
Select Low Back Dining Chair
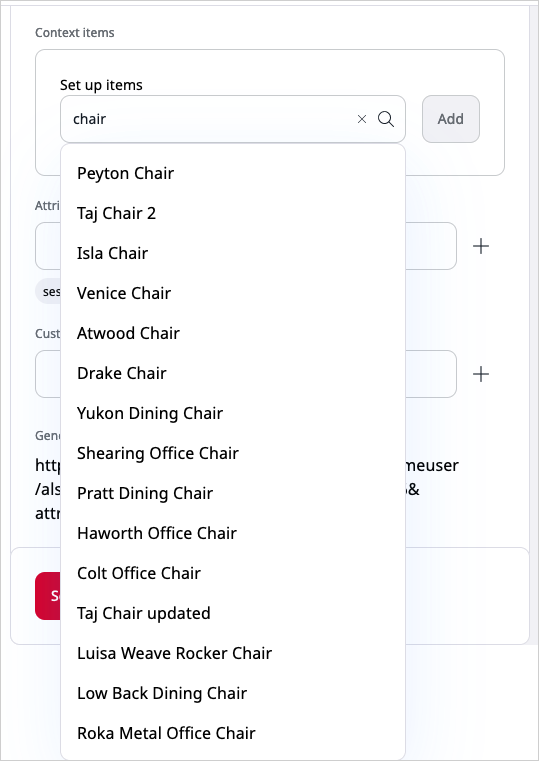233,694
